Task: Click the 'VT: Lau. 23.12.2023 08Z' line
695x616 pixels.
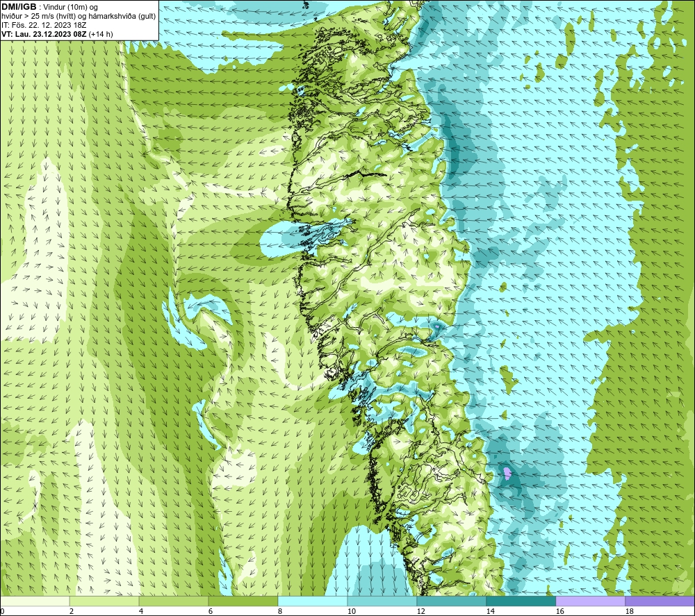Action: [44, 34]
